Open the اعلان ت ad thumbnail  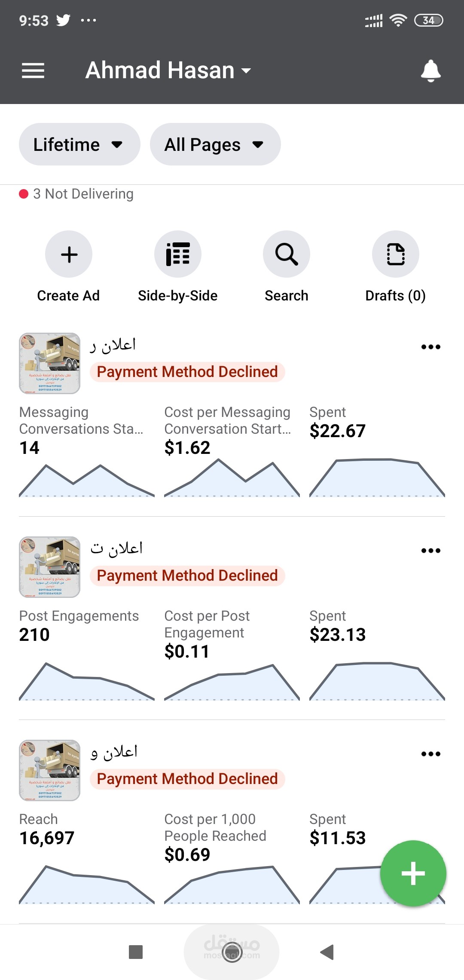point(49,567)
